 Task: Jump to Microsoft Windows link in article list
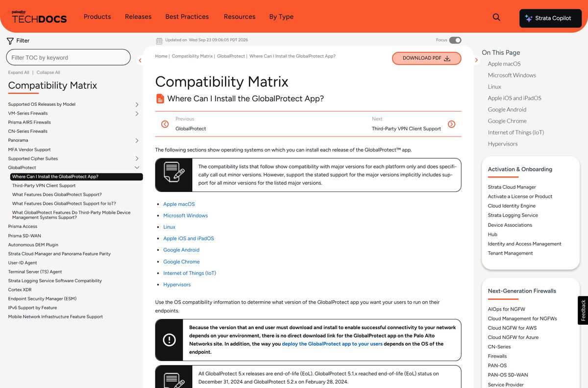(186, 216)
